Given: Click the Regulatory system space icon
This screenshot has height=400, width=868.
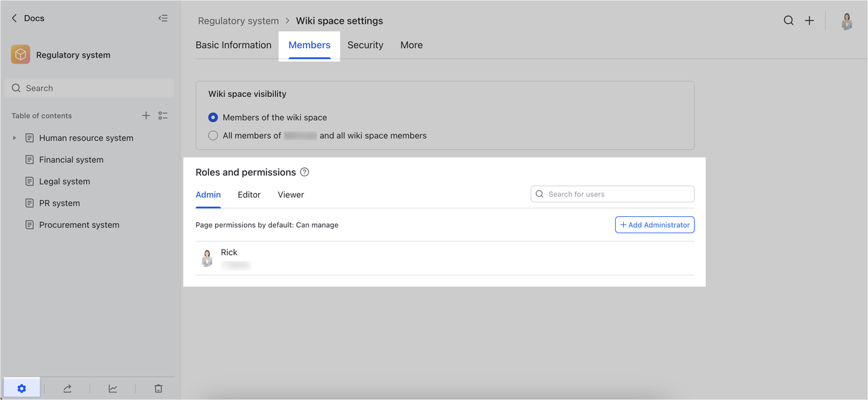Looking at the screenshot, I should click(x=20, y=54).
